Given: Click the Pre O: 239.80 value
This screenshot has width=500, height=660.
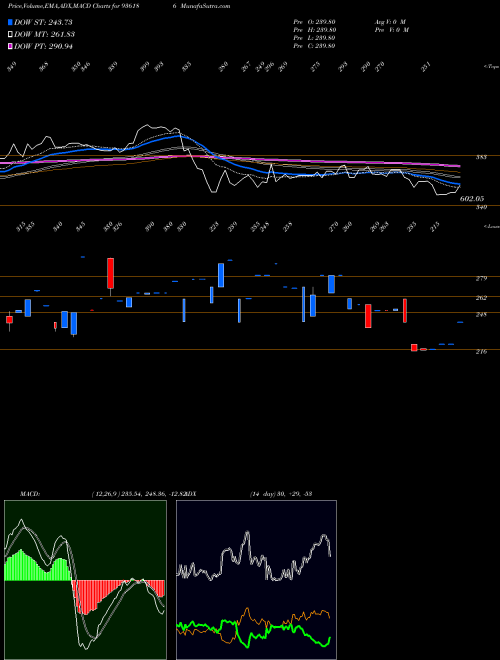Looking at the screenshot, I should (x=314, y=22).
